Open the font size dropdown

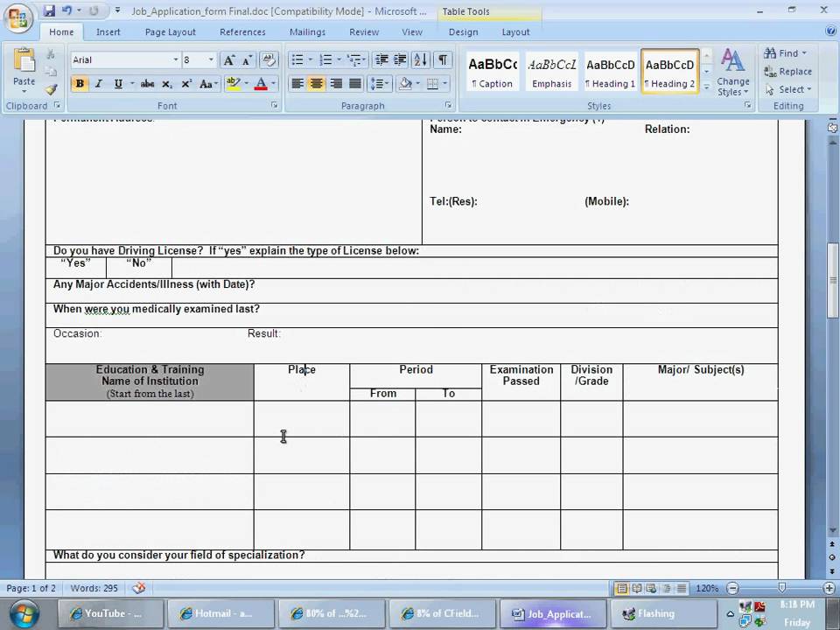point(211,59)
